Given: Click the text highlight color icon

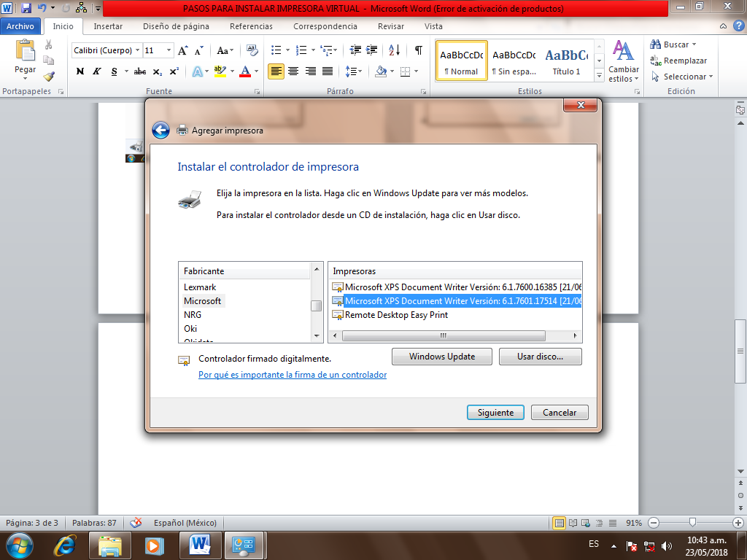Looking at the screenshot, I should (220, 71).
